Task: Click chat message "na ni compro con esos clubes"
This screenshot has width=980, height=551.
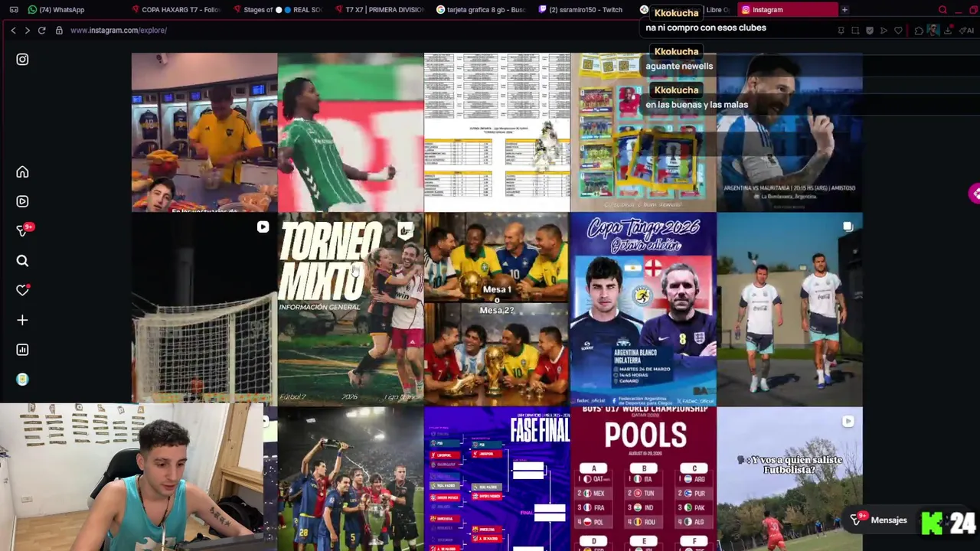Action: click(x=706, y=28)
